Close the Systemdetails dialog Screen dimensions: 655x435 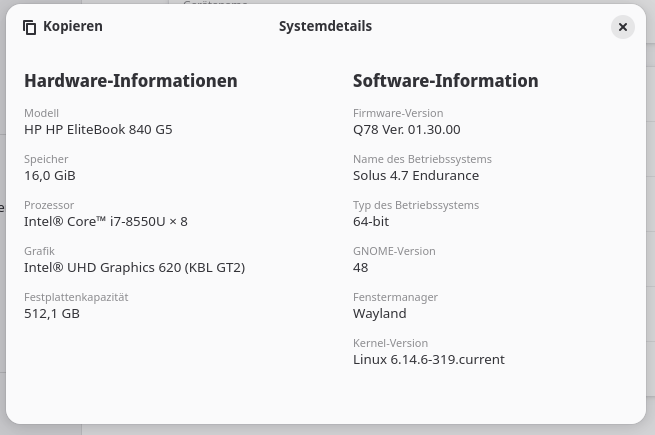click(x=622, y=27)
